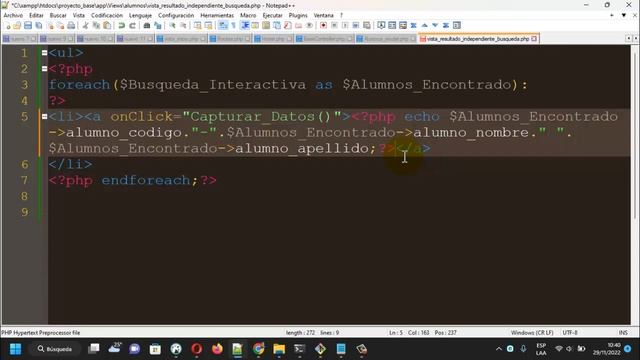The height and width of the screenshot is (360, 640).
Task: Open the Buscar menu
Action: pyautogui.click(x=58, y=15)
